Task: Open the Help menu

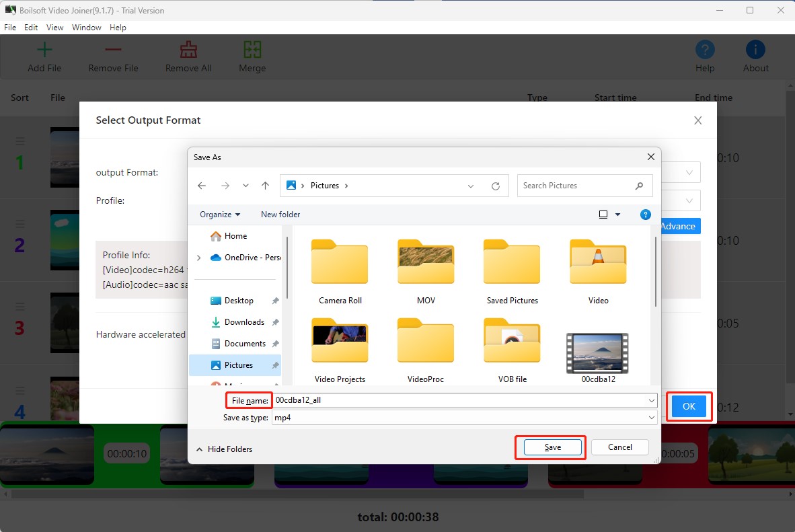Action: tap(118, 28)
